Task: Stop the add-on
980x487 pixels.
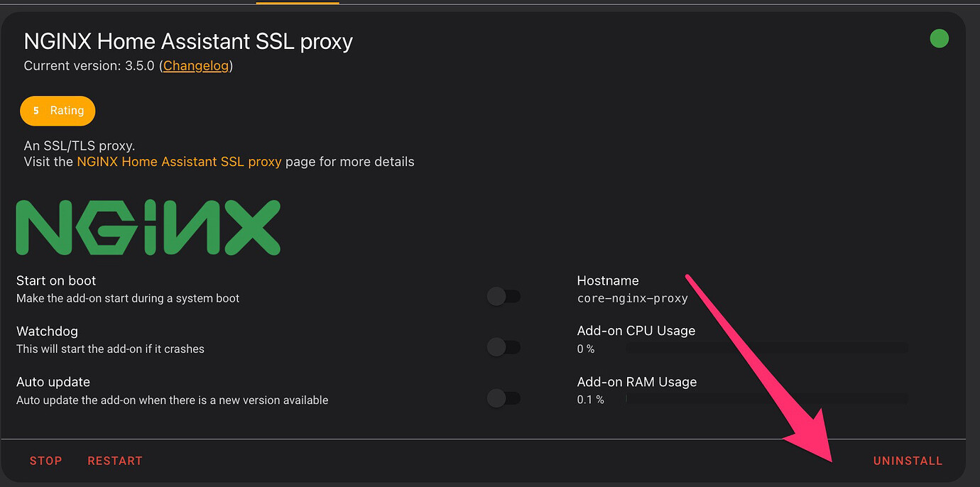Action: pos(45,460)
